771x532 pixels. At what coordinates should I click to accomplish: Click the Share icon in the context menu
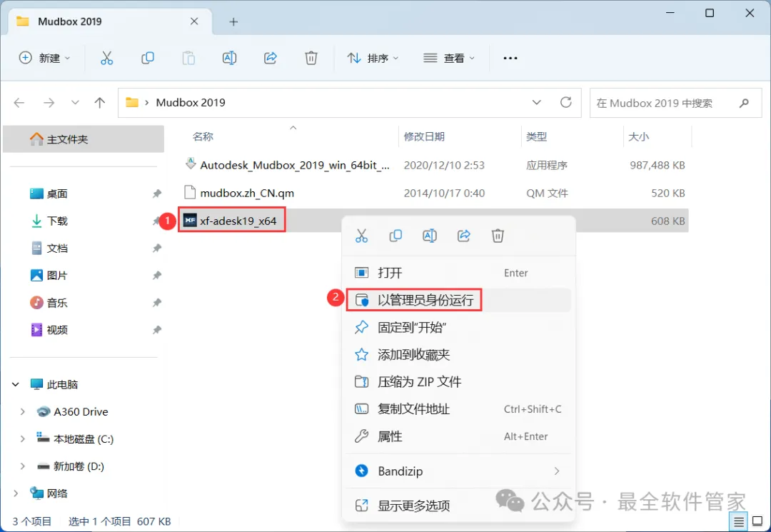[464, 236]
